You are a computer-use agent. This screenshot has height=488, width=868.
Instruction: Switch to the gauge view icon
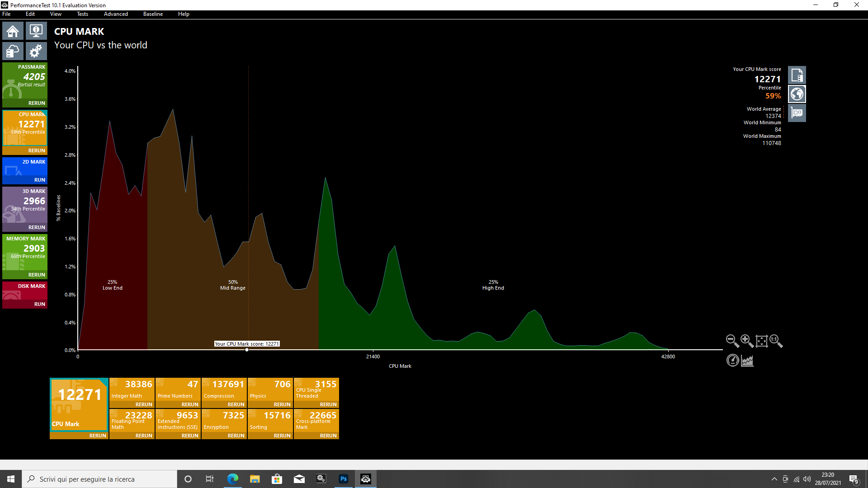[733, 360]
